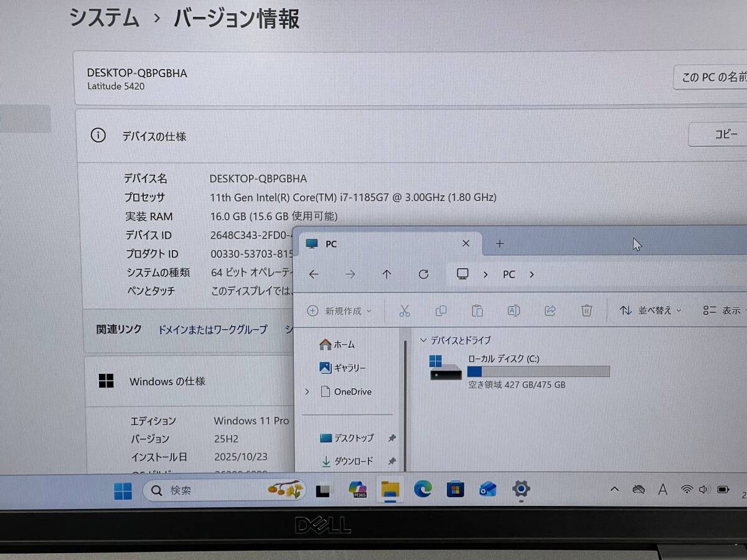Click the IME A input indicator
Screen dimensions: 747x560
[663, 490]
